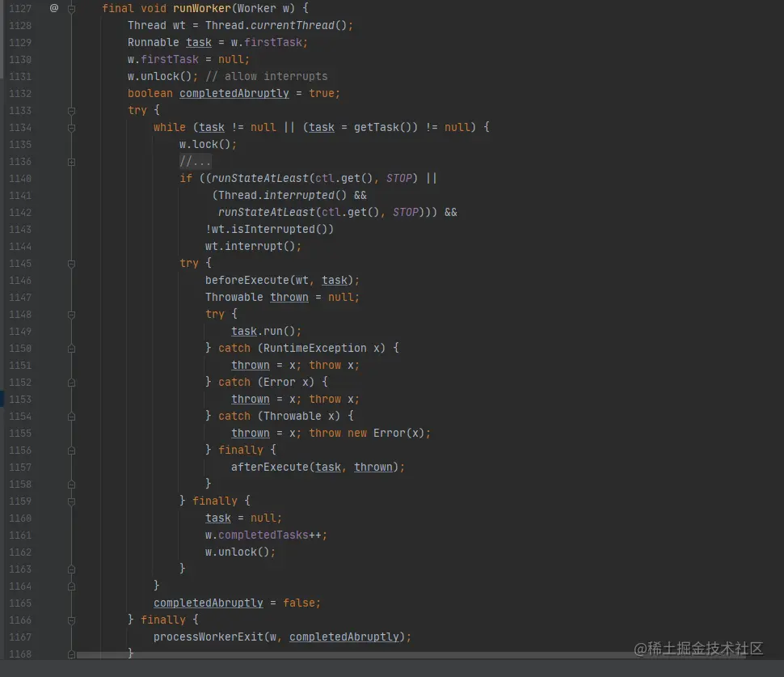Click line number 1157 in the gutter
This screenshot has width=784, height=677.
(x=20, y=468)
